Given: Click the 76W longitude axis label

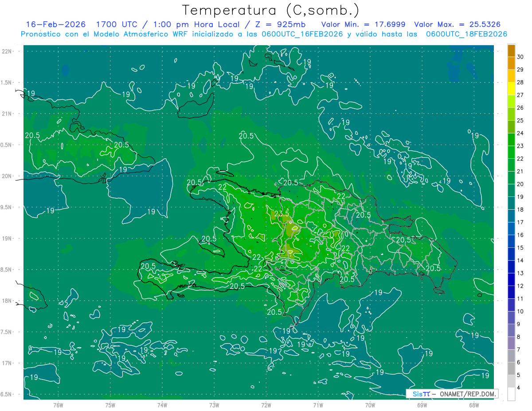Looking at the screenshot, I should point(58,405).
